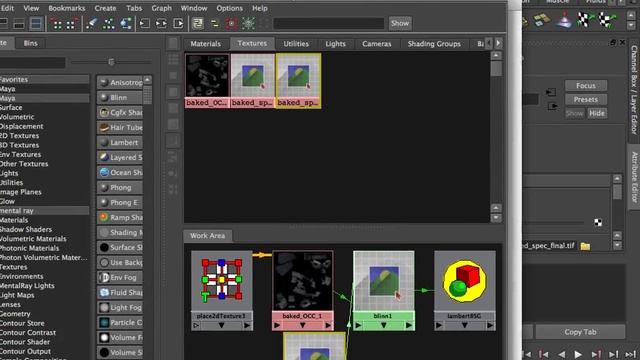640x360 pixels.
Task: Create a Layered Shader
Action: point(120,157)
